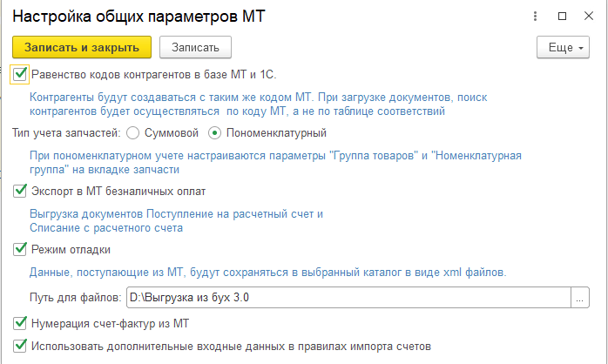Click the "Тип учета запчастей" label

(x=66, y=133)
